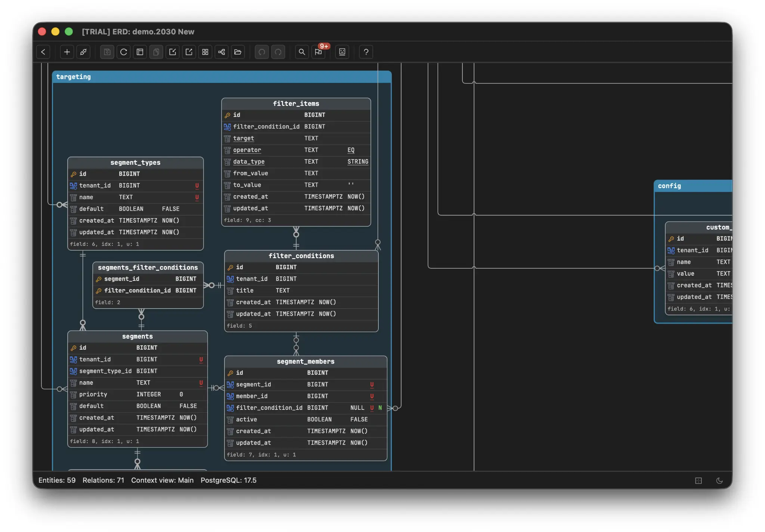Click the magnifier search toolbar icon
Screen dimensions: 765x532
tap(302, 52)
